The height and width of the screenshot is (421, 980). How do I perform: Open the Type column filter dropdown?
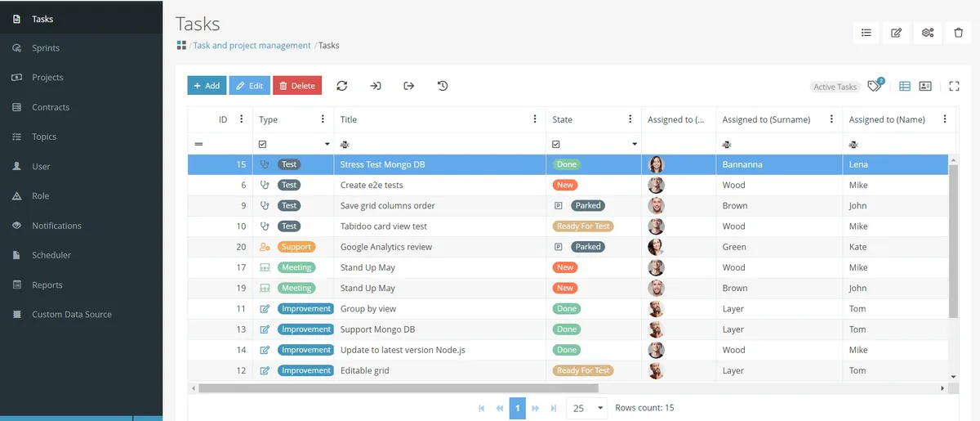[x=327, y=144]
